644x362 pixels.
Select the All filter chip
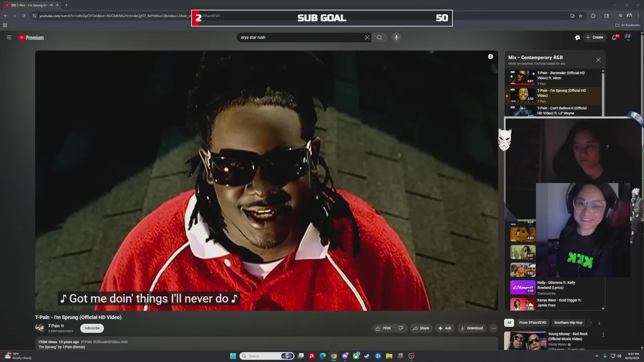point(509,323)
